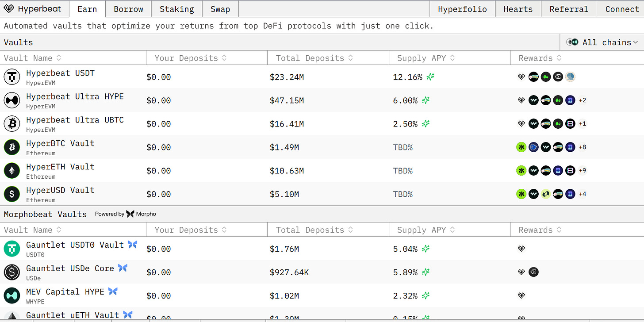Click $47.15M total deposits value
This screenshot has width=644, height=322.
[287, 100]
